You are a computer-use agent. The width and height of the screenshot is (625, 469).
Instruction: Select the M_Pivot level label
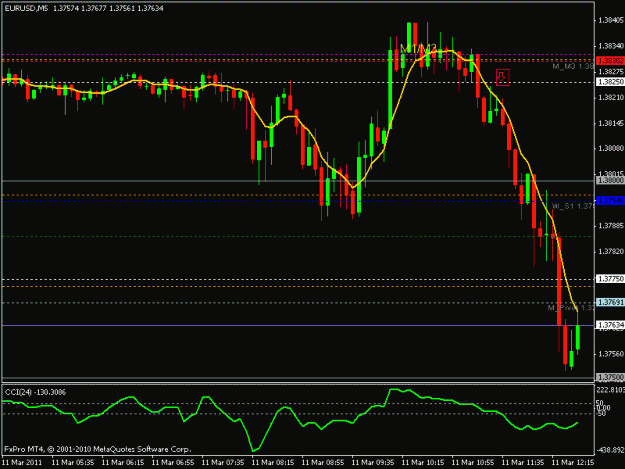click(x=571, y=308)
